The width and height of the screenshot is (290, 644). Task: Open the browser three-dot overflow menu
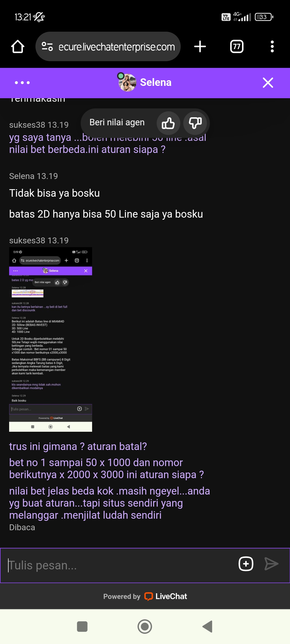coord(272,46)
